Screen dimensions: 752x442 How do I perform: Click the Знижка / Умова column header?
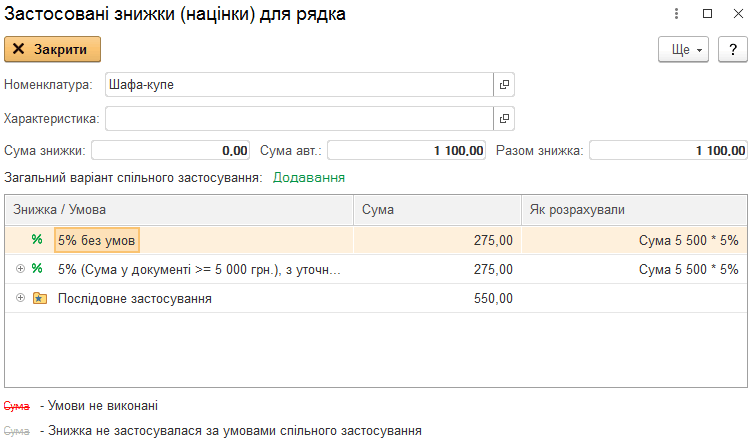179,210
